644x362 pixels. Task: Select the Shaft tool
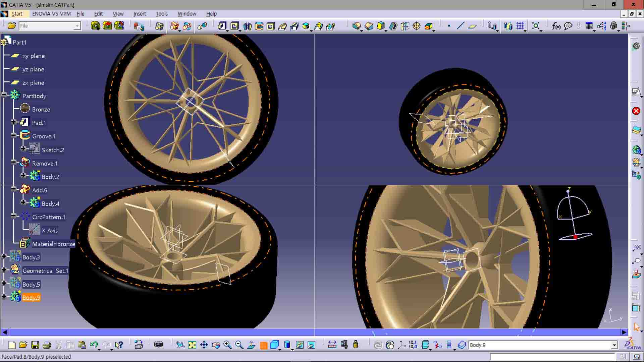tap(247, 26)
